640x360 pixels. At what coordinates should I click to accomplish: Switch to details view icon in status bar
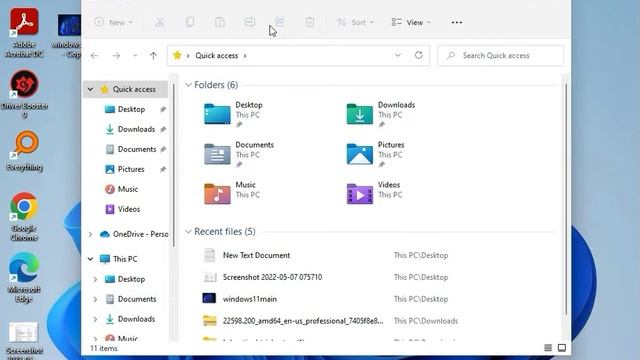click(548, 348)
